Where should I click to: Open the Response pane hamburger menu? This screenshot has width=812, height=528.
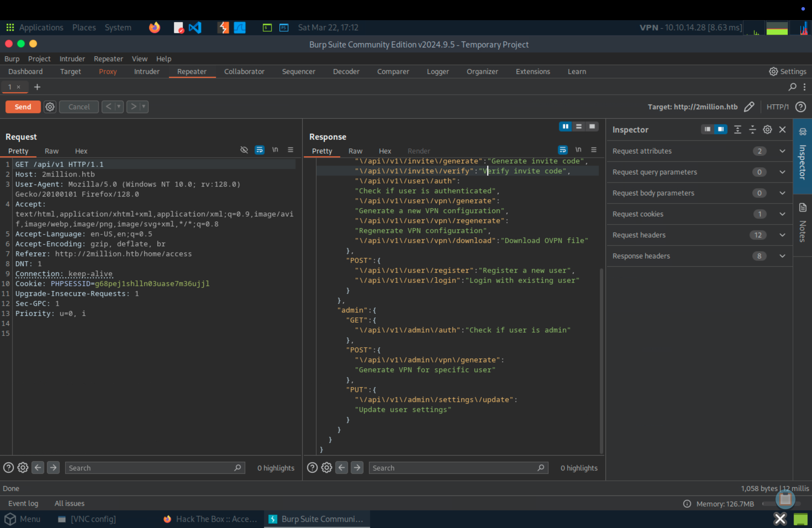coord(594,150)
